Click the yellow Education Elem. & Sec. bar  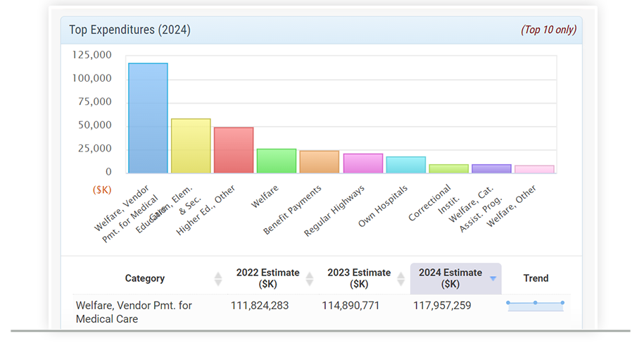coord(191,146)
